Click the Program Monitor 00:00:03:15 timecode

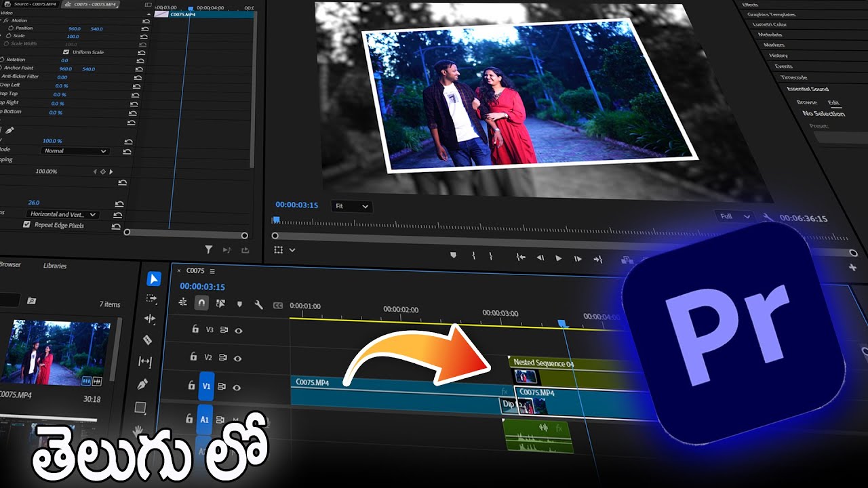(296, 205)
